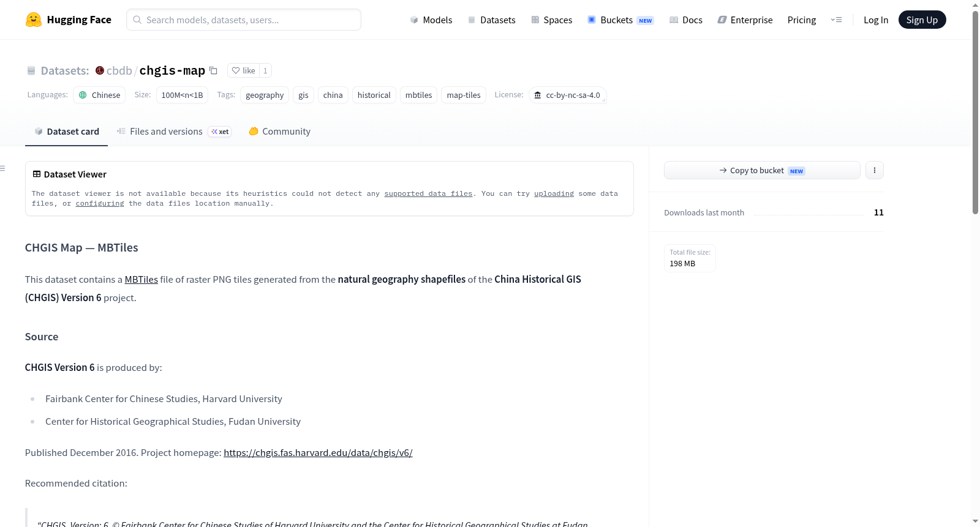Open the CHGIS v6 project homepage URL
The height and width of the screenshot is (527, 980).
click(x=318, y=453)
